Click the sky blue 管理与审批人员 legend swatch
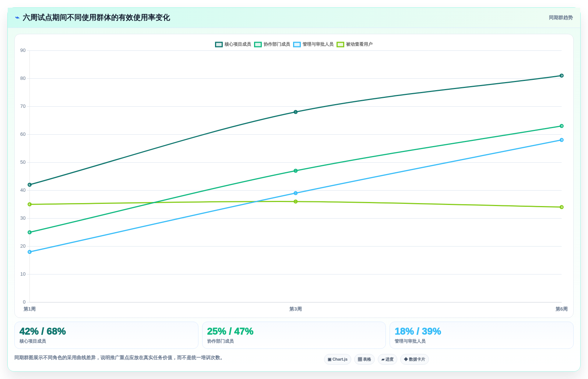This screenshot has width=588, height=379. pyautogui.click(x=297, y=45)
